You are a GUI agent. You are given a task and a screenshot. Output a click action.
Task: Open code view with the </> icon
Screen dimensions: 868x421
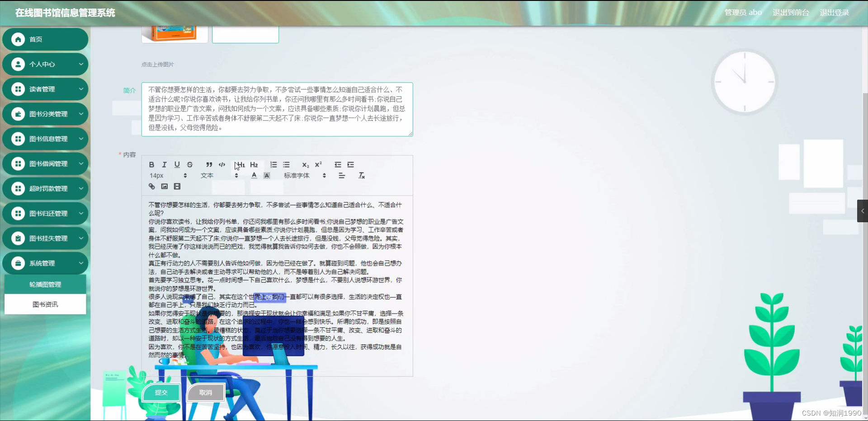click(x=222, y=165)
